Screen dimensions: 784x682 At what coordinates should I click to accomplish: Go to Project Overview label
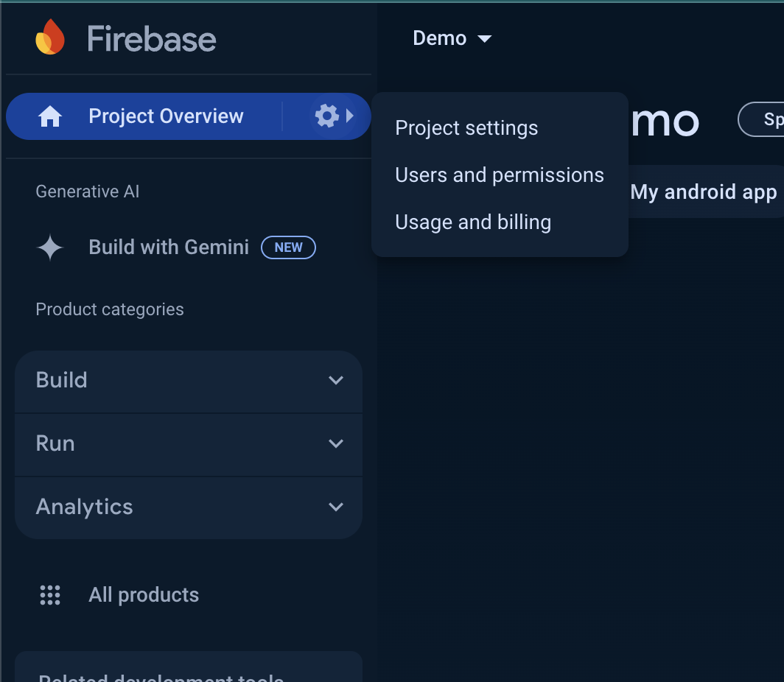pyautogui.click(x=166, y=116)
